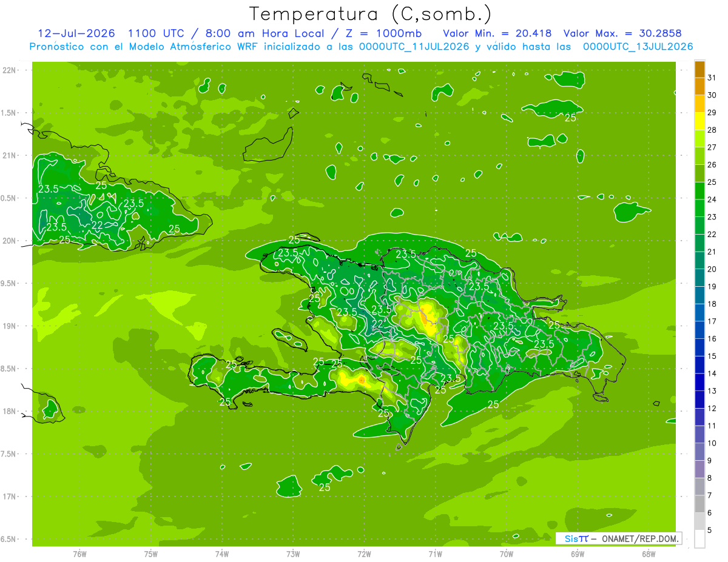The width and height of the screenshot is (728, 562).
Task: Click the "17N" latitude label
Action: [10, 497]
